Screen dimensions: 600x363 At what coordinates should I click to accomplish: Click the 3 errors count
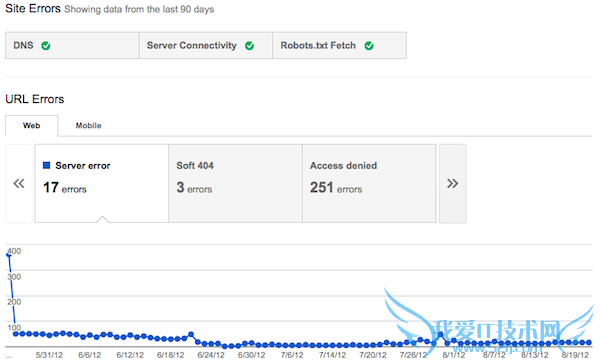point(194,188)
